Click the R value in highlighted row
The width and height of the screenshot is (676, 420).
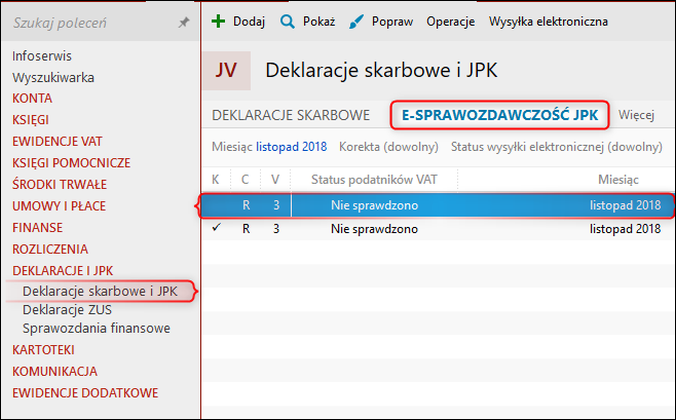coord(246,205)
